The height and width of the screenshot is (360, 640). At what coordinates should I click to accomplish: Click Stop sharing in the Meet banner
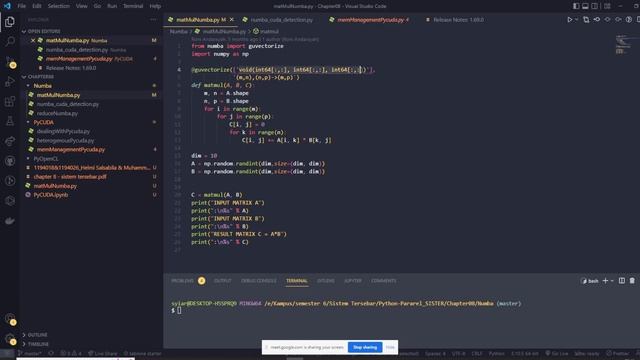coord(365,347)
